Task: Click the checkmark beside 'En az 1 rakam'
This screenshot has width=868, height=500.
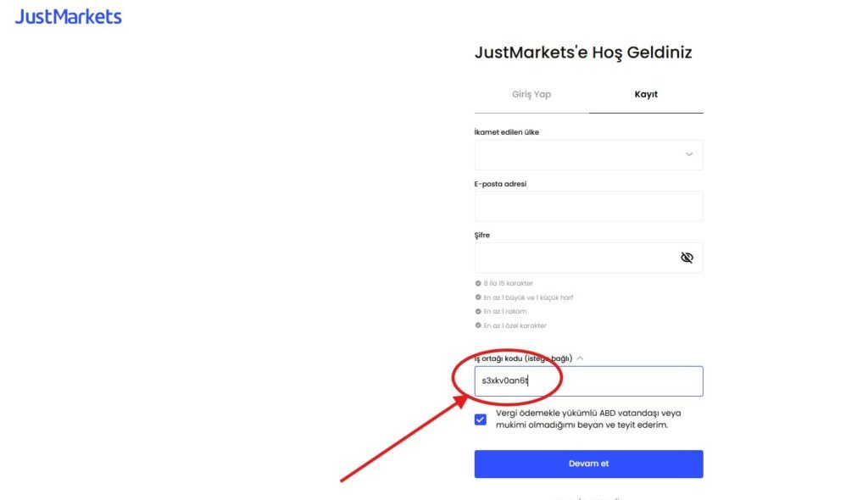Action: (x=480, y=310)
